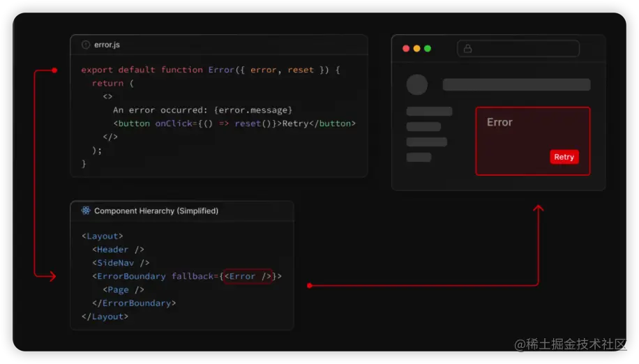Click the Component Hierarchy (Simplified) title
Image resolution: width=639 pixels, height=364 pixels.
(156, 211)
